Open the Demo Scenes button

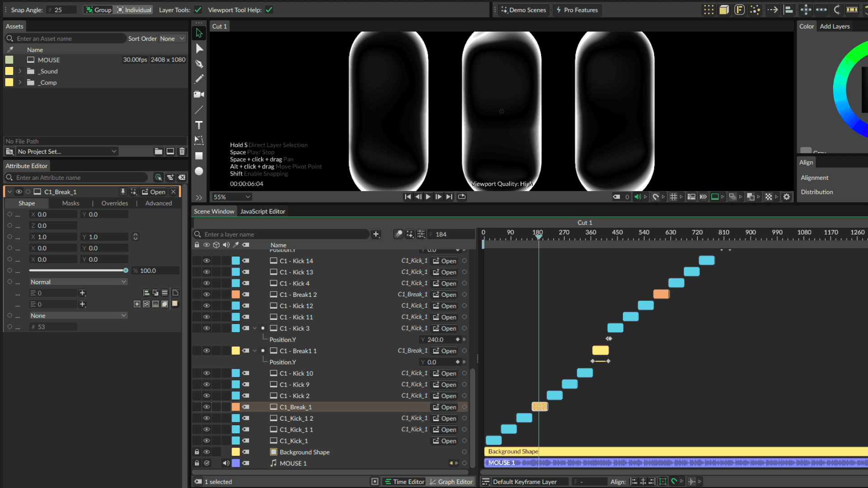click(524, 10)
